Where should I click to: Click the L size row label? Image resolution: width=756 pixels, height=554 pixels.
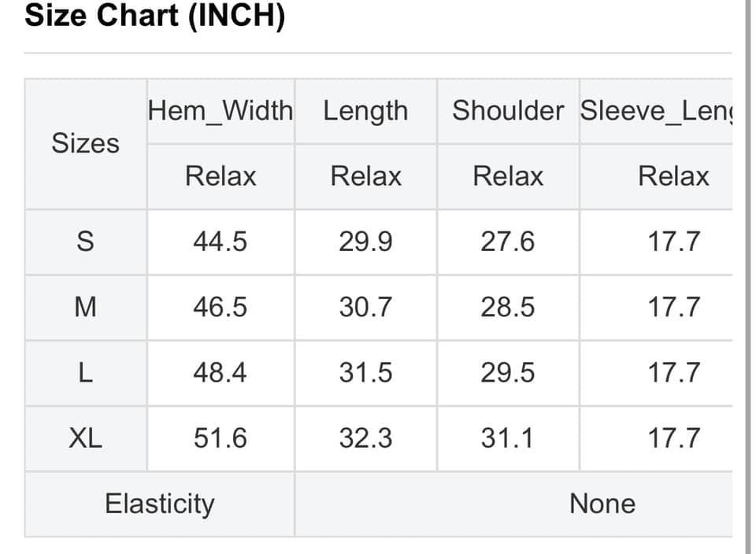pyautogui.click(x=85, y=373)
